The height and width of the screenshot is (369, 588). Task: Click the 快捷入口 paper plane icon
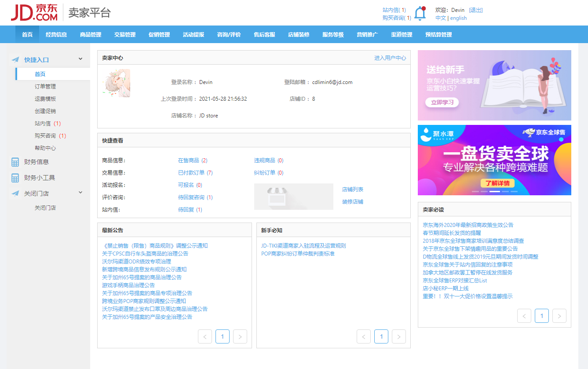(15, 59)
